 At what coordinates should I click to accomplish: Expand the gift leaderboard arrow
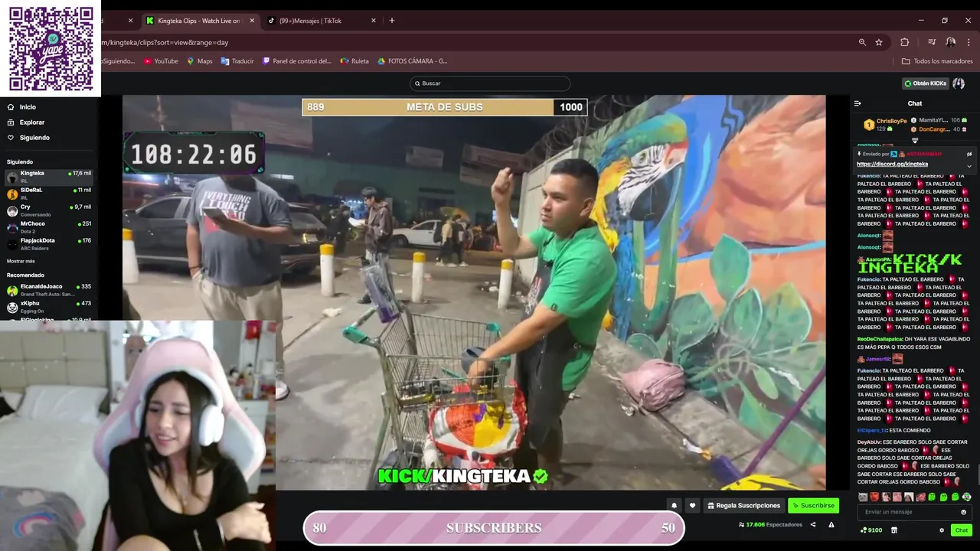pyautogui.click(x=915, y=141)
